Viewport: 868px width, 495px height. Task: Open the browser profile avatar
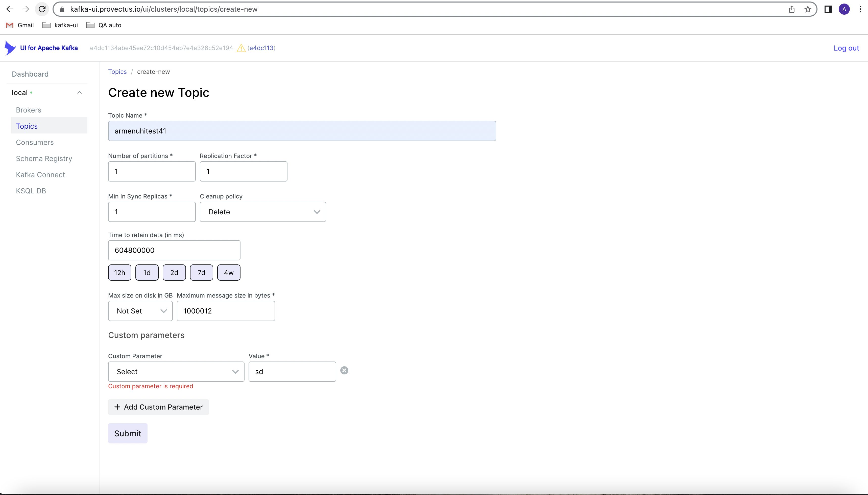(x=844, y=9)
